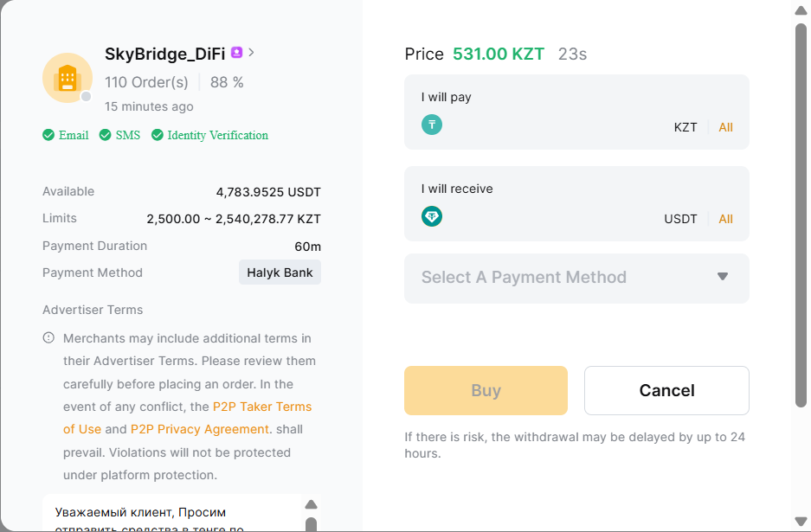Open the P2P Privacy Agreement link
This screenshot has width=811, height=532.
pos(199,429)
